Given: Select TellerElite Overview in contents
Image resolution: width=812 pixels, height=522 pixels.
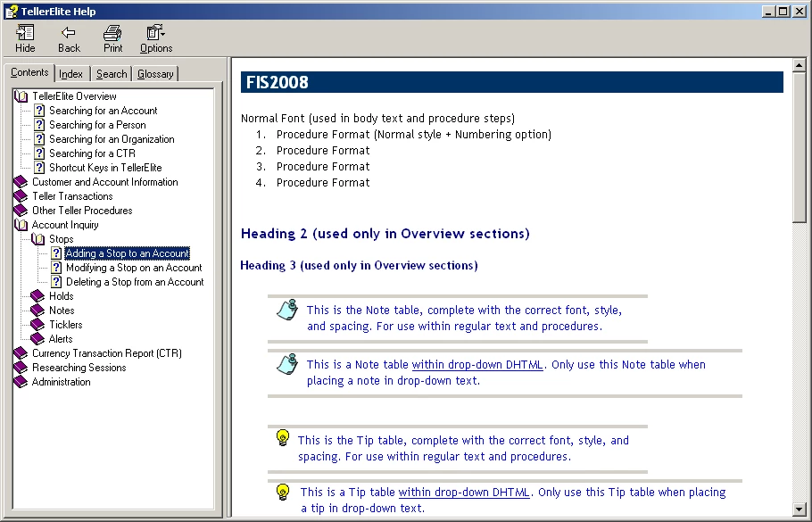Looking at the screenshot, I should pos(74,96).
